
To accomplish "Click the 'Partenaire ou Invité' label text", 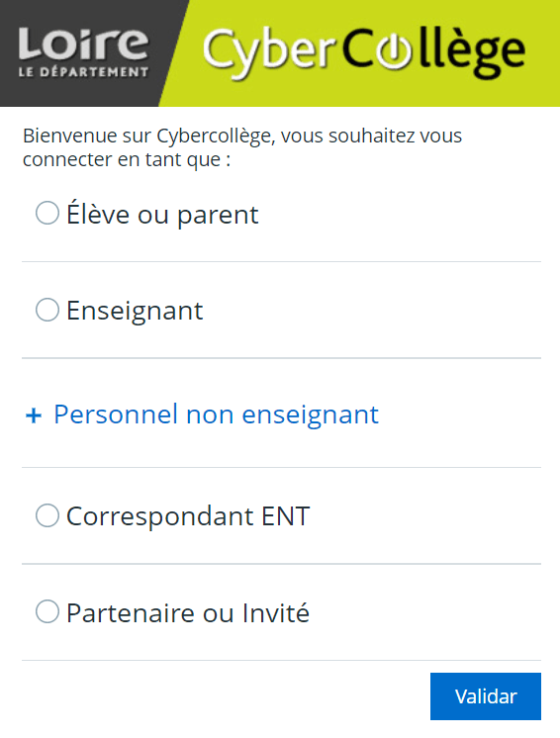I will [x=188, y=612].
